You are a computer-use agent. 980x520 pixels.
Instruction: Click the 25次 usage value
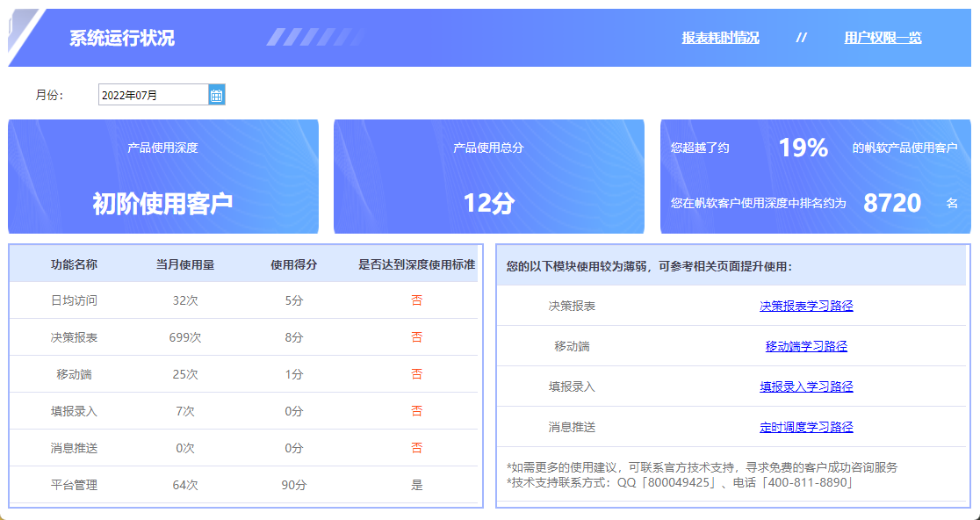[185, 374]
